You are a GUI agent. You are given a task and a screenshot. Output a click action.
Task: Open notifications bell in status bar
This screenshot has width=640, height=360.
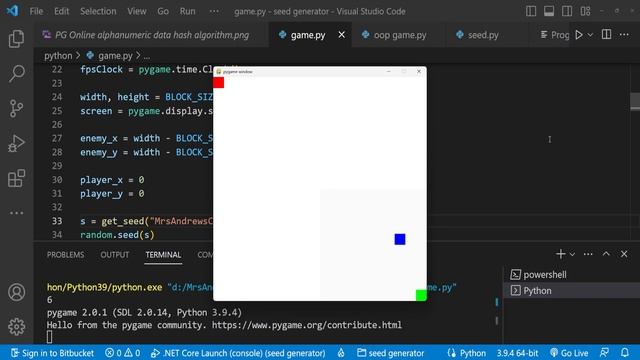624,353
